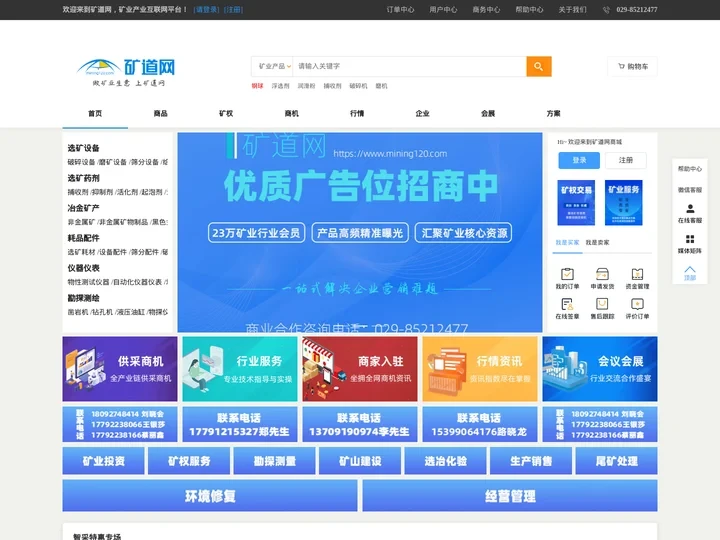Go to 商品 nav tab
This screenshot has width=720, height=540.
tap(161, 113)
